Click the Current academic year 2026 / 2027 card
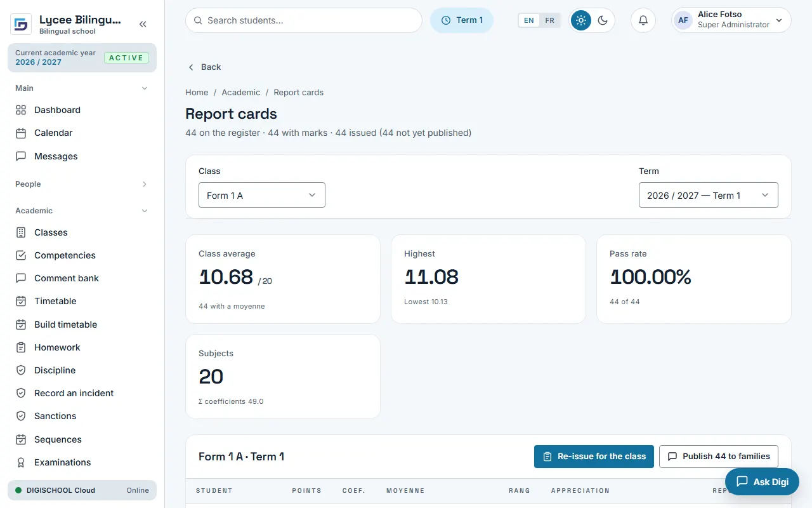The width and height of the screenshot is (812, 508). (82, 58)
